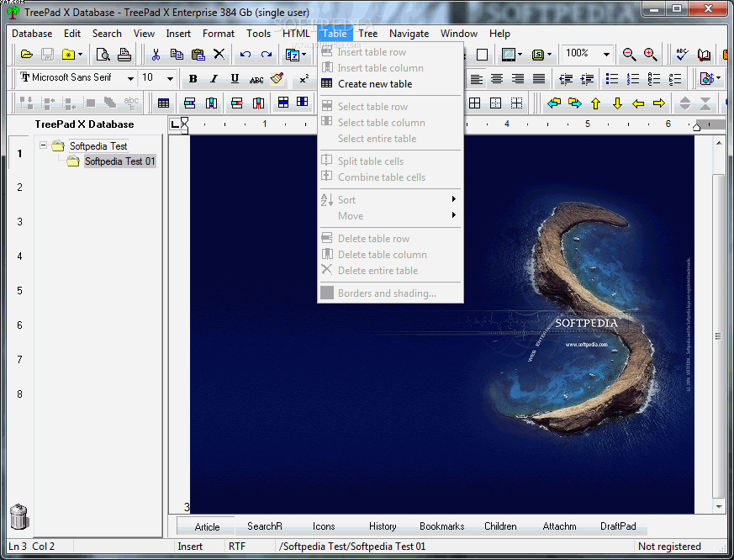Select the Softpedia Test root node
The image size is (734, 560).
pos(98,146)
